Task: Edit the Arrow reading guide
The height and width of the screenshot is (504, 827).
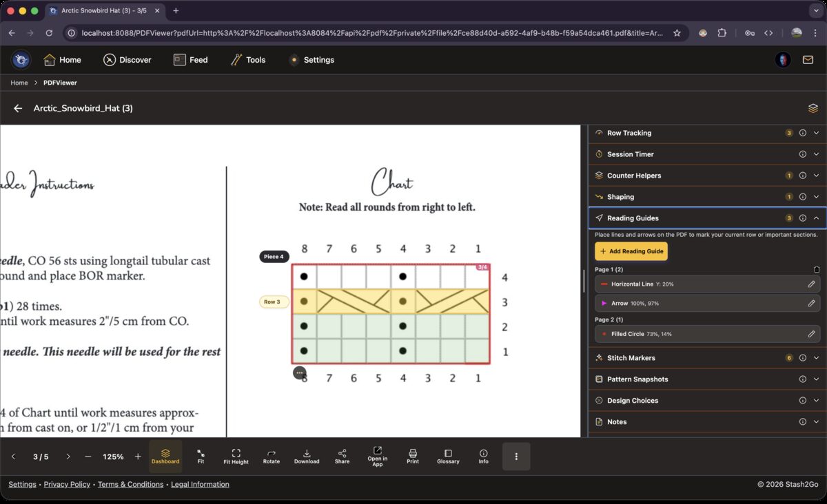Action: [x=811, y=303]
